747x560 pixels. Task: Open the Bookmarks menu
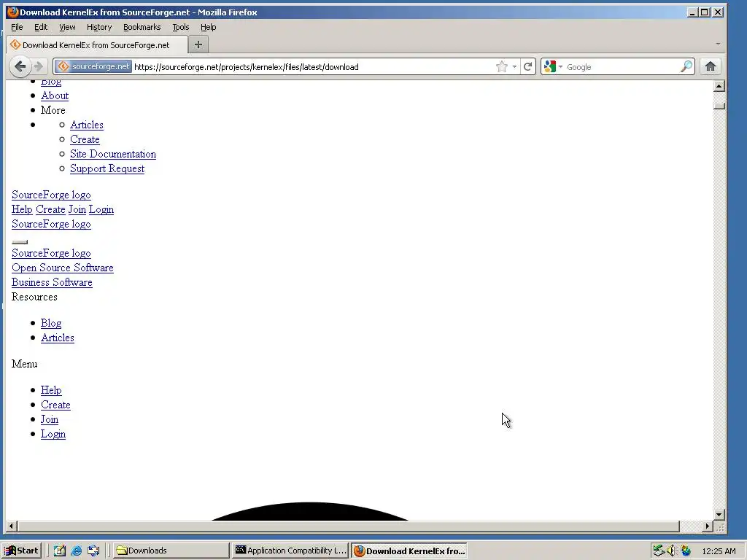click(x=142, y=27)
